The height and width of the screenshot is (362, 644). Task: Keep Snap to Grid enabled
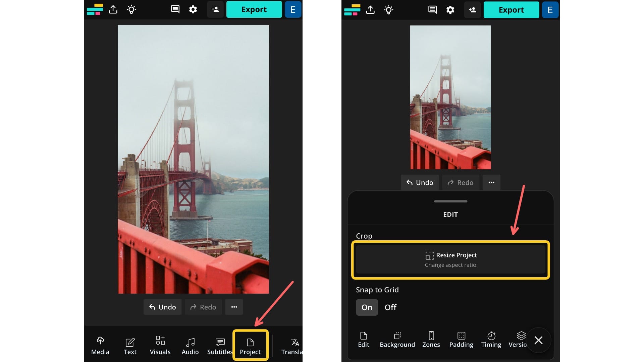tap(367, 307)
